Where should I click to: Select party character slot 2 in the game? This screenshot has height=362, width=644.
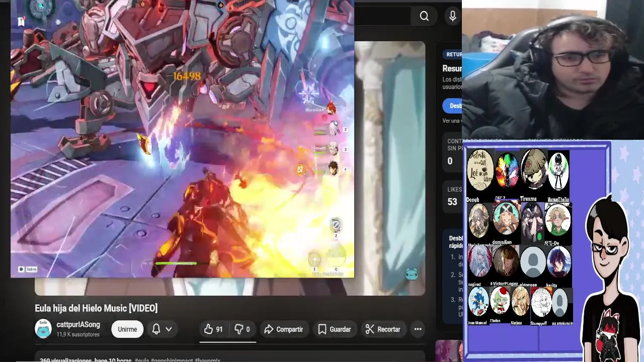[334, 129]
